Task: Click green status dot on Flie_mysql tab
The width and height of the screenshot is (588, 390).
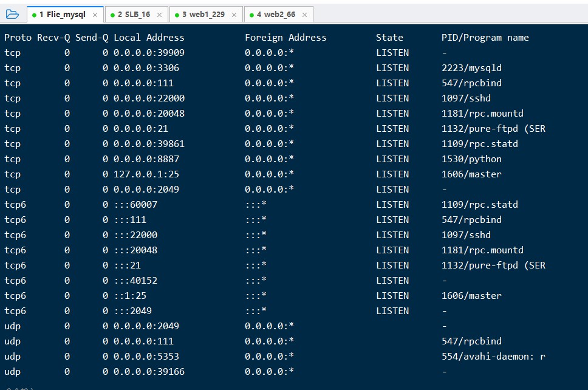Action: (x=35, y=15)
